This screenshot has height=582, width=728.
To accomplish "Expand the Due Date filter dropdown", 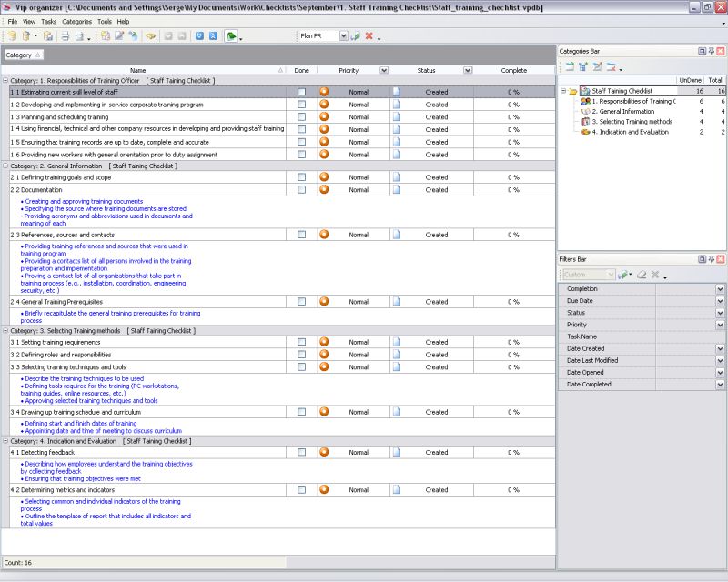I will point(720,301).
